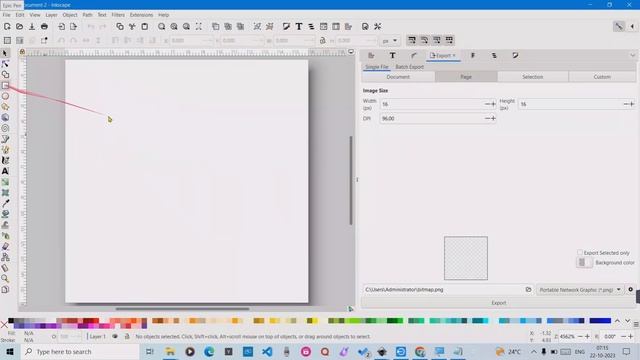Screen dimensions: 640x360
Task: Select the Rectangle tool in toolbox
Action: click(x=5, y=85)
